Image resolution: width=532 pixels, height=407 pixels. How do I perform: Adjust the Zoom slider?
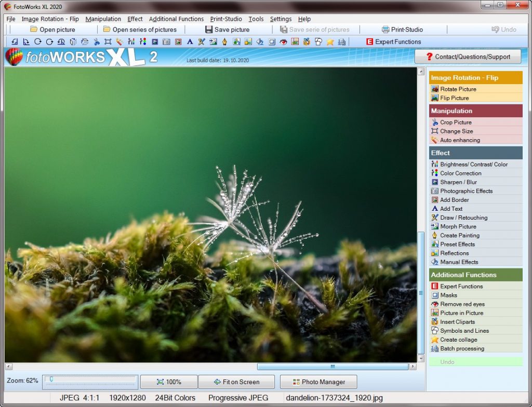tap(52, 381)
